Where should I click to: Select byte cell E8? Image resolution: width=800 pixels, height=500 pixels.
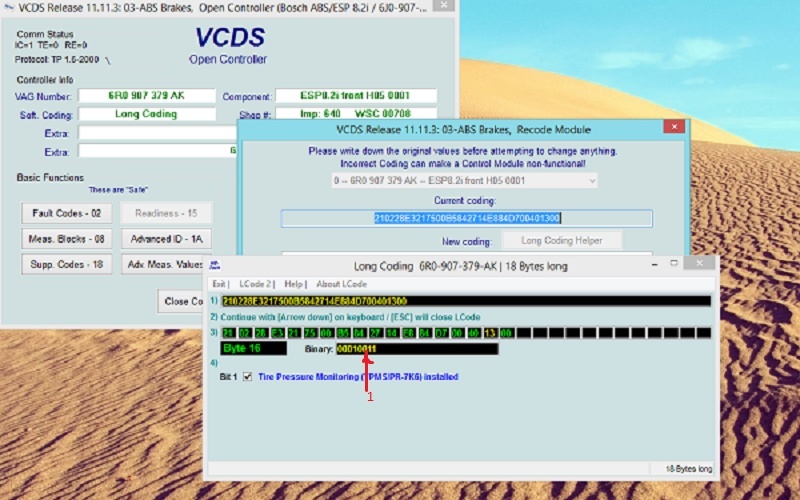click(x=408, y=333)
